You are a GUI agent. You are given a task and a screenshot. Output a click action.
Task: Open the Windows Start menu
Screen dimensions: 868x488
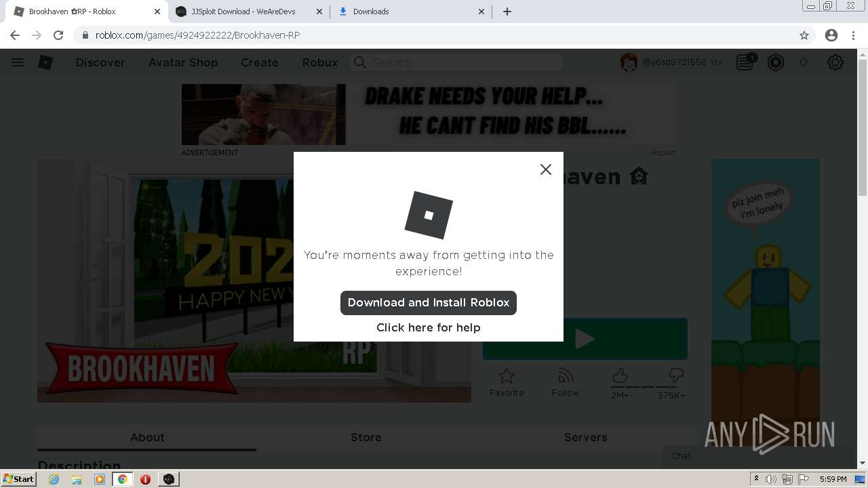[19, 479]
